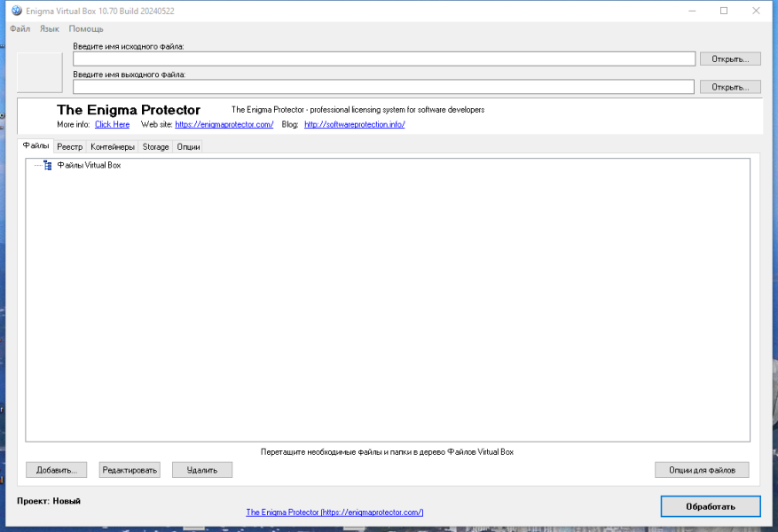Viewport: 778px width, 532px height.
Task: Click the Enigma Virtual Box title bar icon
Action: point(17,11)
